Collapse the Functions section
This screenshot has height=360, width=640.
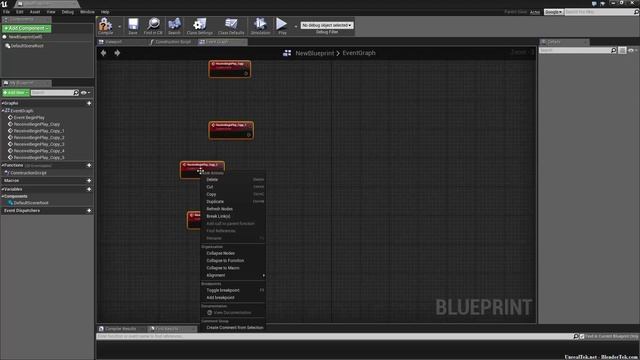[2, 165]
